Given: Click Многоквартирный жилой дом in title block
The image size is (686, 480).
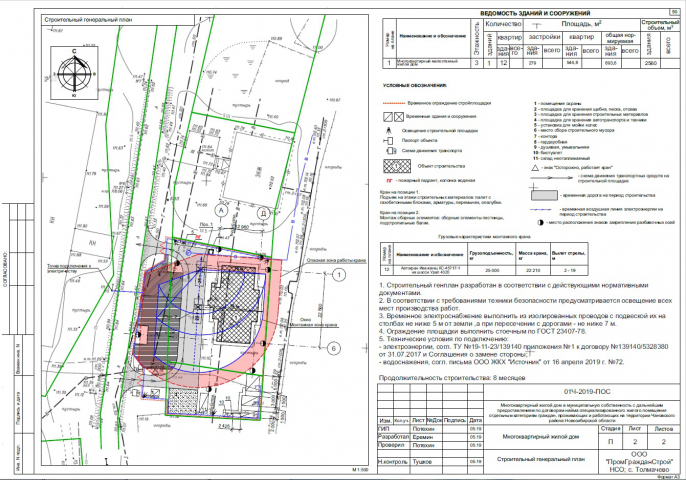Looking at the screenshot, I should pos(541,437).
